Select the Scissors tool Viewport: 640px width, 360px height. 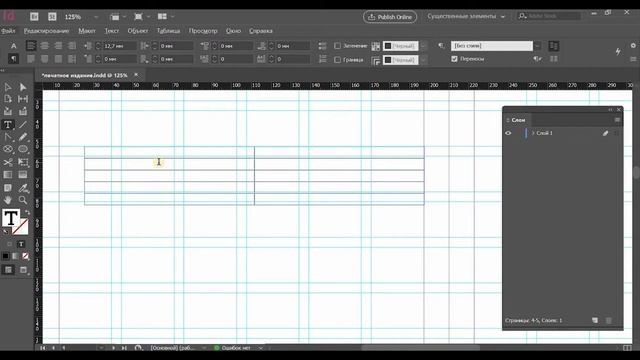(8, 162)
